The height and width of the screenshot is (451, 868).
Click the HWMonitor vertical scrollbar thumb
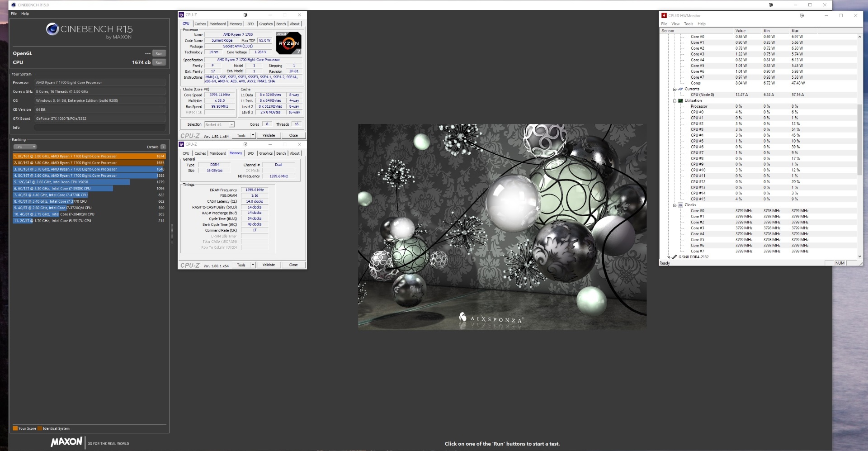(x=859, y=139)
